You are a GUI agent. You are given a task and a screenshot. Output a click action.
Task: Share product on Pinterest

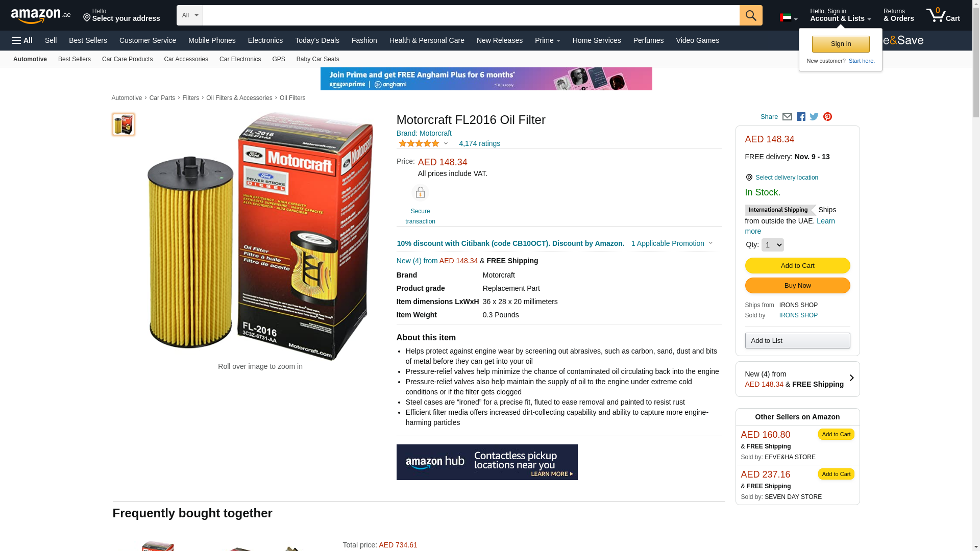[827, 117]
